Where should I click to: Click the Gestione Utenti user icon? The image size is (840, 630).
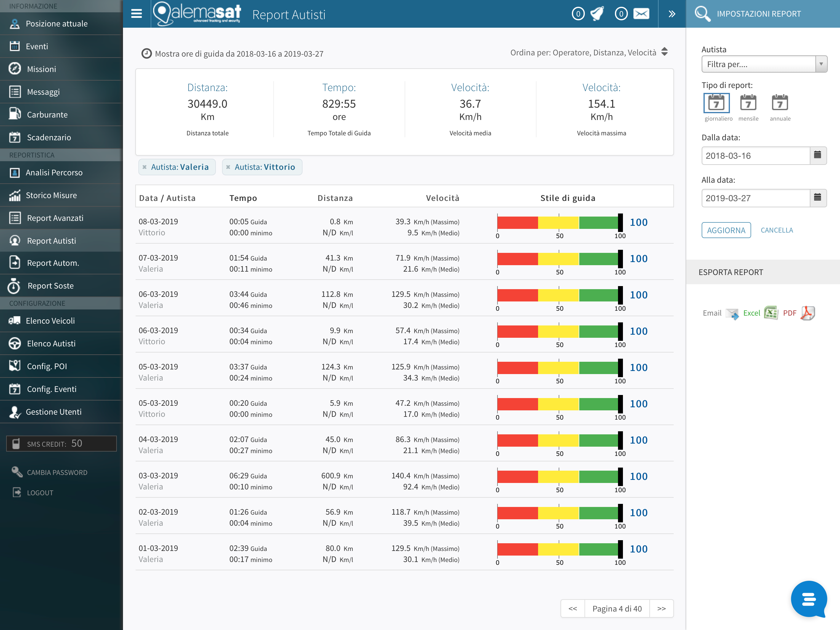point(15,412)
